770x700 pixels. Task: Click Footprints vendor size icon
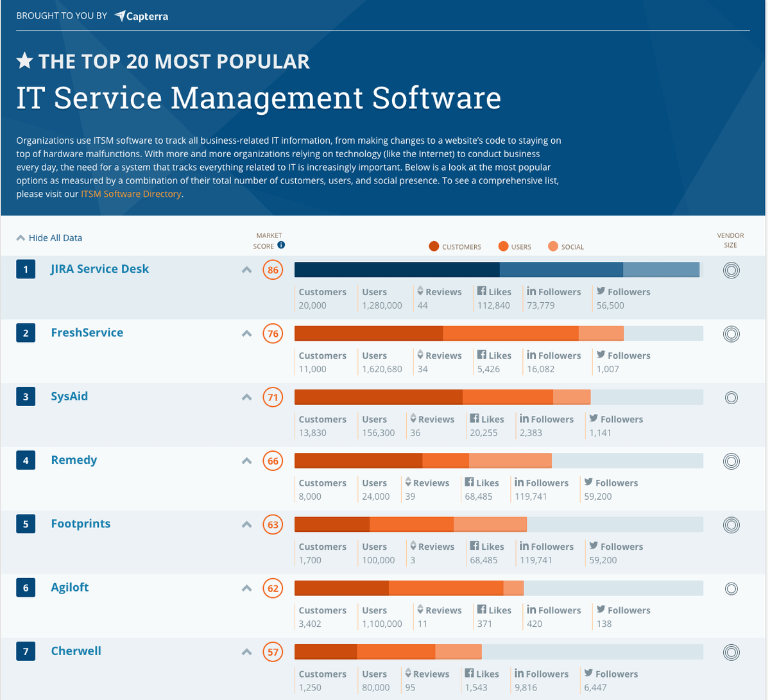(731, 525)
